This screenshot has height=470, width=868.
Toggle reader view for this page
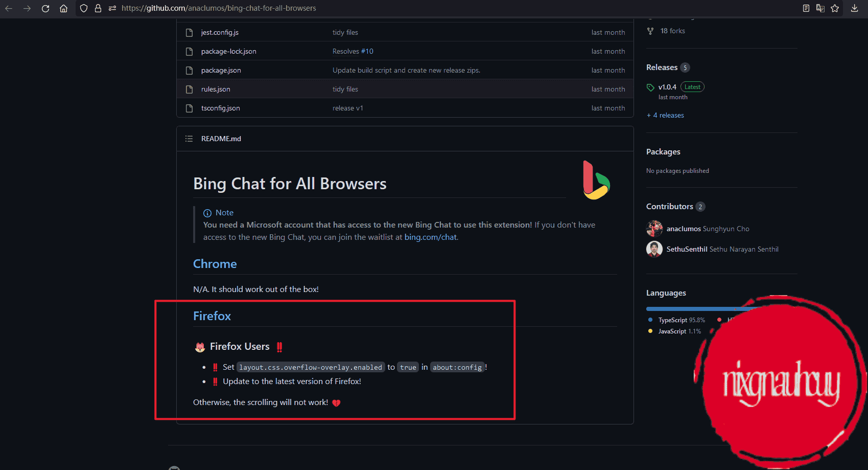[806, 8]
